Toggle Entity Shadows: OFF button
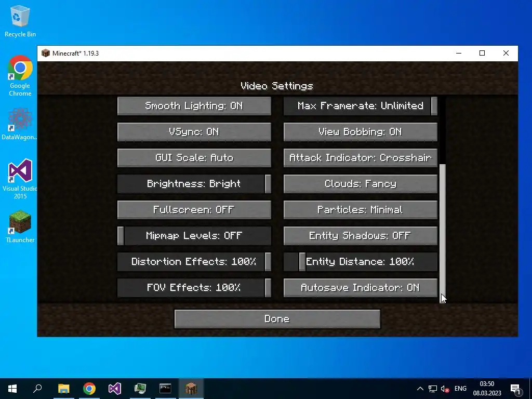 click(361, 236)
